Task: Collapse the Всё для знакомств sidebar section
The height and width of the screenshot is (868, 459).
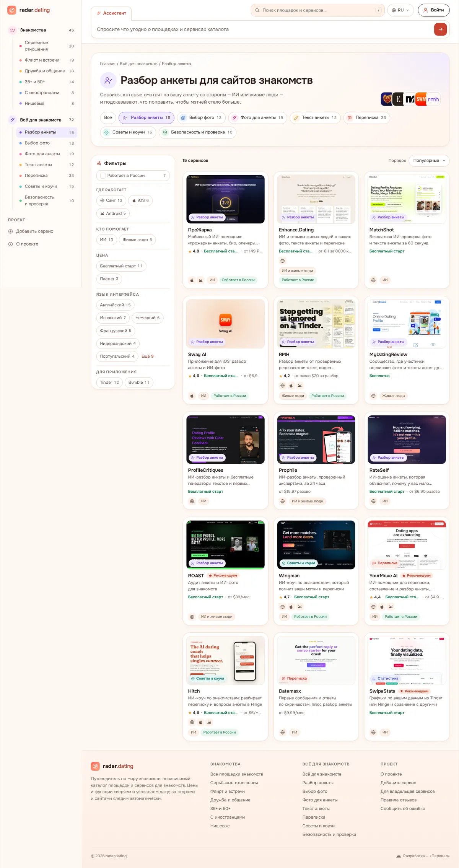Action: [41, 120]
